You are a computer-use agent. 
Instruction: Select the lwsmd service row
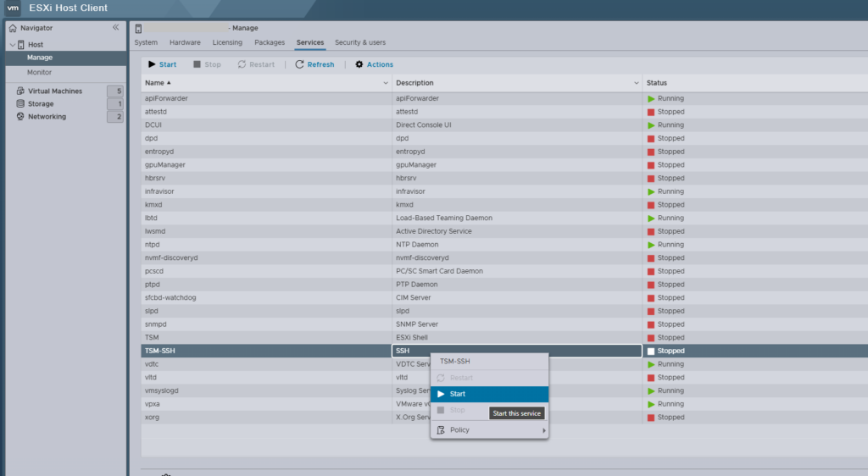pyautogui.click(x=504, y=231)
